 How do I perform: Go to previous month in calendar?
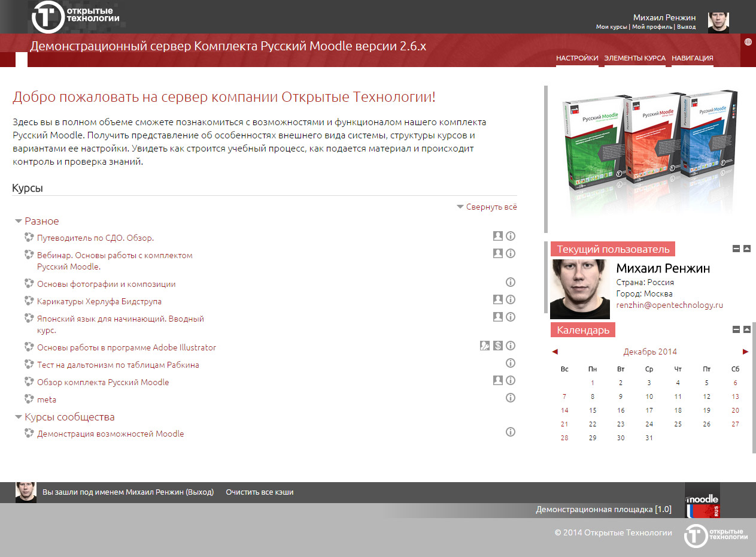click(555, 352)
